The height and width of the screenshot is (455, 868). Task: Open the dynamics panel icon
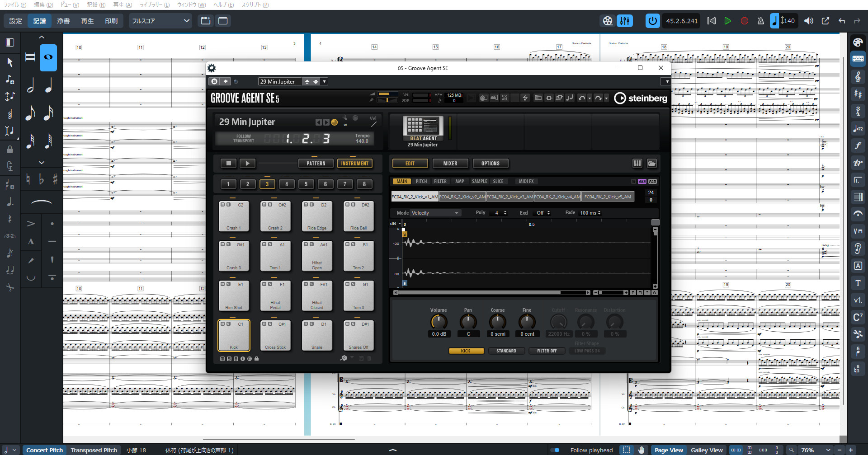[858, 145]
